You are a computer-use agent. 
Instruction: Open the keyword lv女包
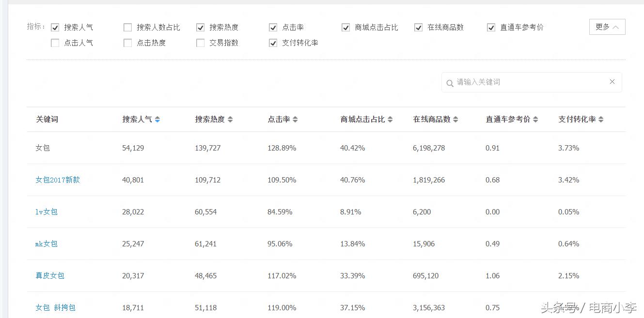(x=46, y=212)
